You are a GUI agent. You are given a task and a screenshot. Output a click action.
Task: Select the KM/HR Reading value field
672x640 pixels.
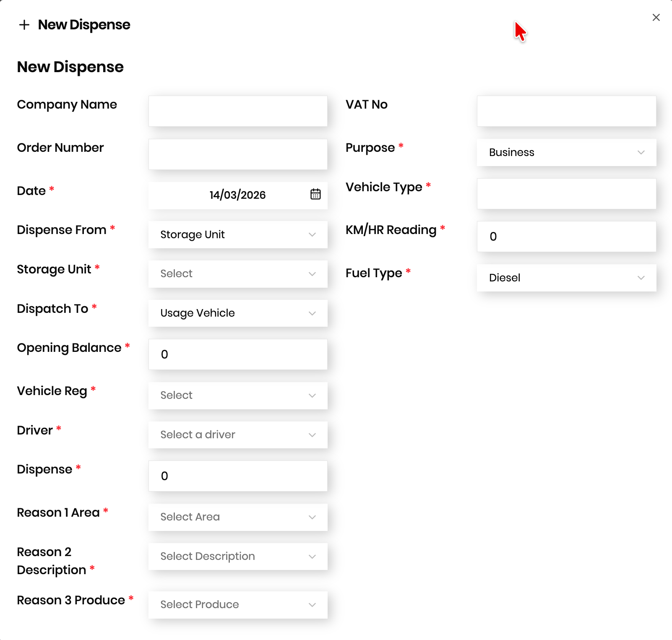566,237
